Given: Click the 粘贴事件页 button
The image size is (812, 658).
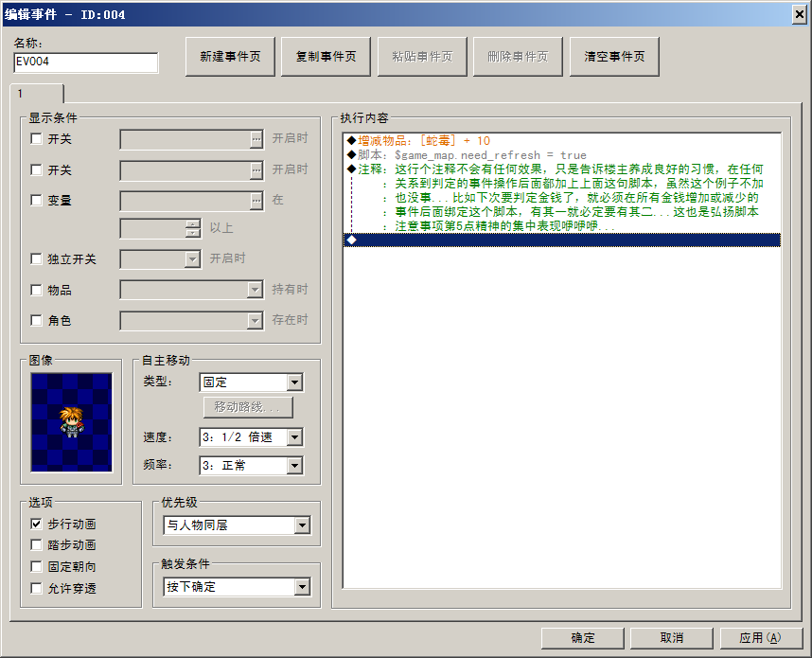Looking at the screenshot, I should [x=422, y=57].
